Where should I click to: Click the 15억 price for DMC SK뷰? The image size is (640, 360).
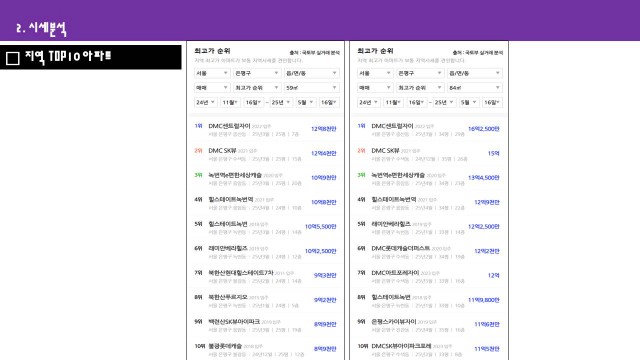(x=493, y=153)
